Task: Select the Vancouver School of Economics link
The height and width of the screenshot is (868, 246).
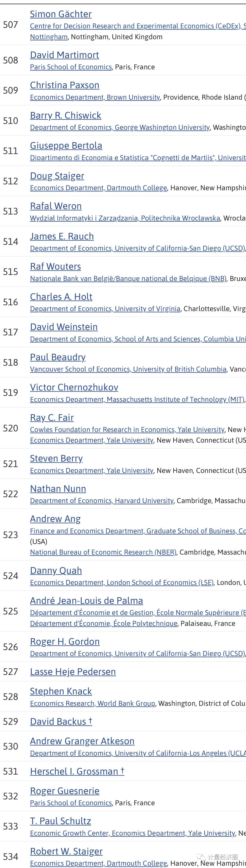Action: pos(128,369)
